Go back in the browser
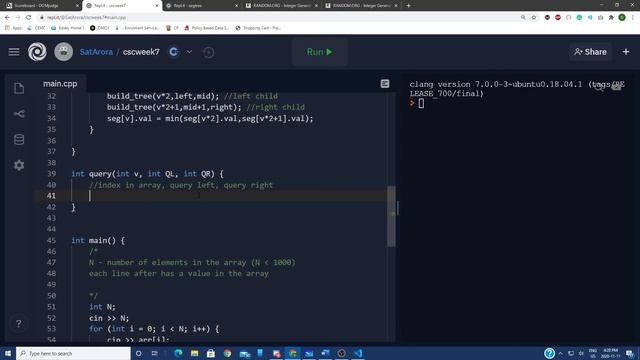 (7, 18)
